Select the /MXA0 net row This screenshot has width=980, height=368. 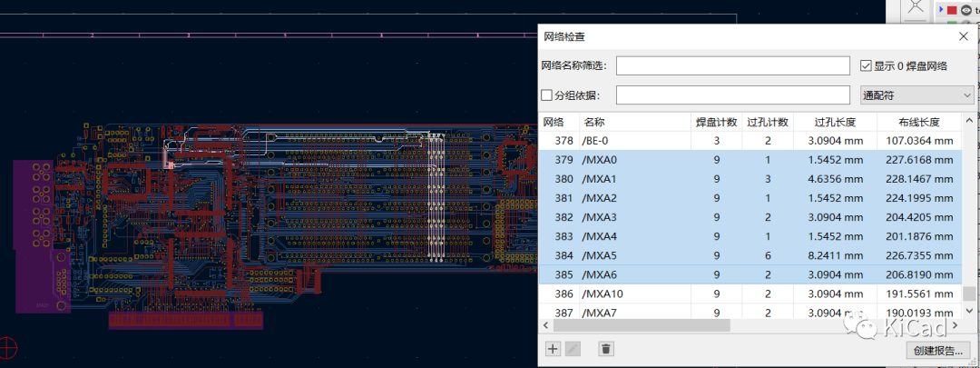click(x=750, y=160)
